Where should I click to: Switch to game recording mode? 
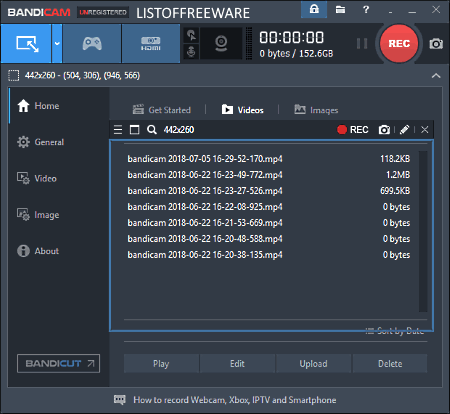92,43
